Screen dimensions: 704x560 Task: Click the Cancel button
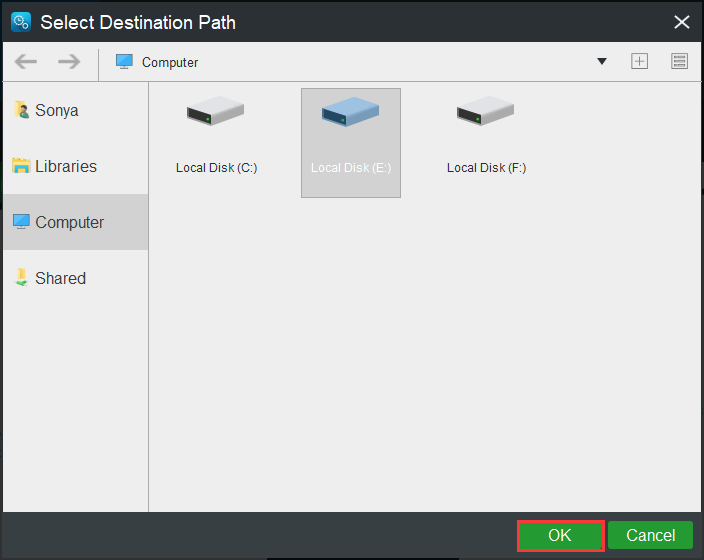pos(651,535)
